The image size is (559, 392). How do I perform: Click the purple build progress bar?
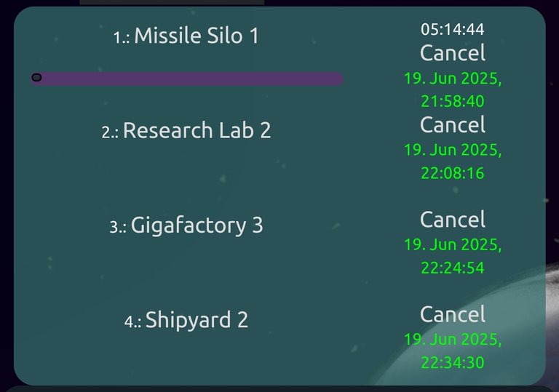(186, 79)
